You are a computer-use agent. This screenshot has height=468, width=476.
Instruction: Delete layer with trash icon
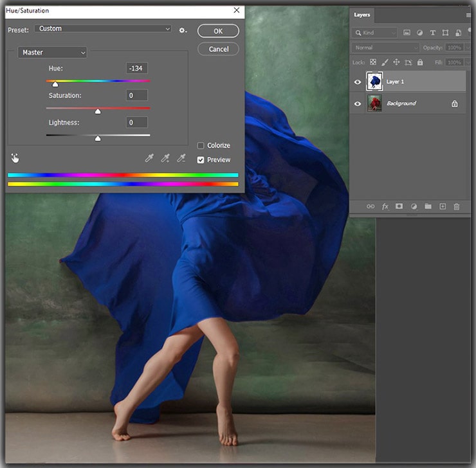456,206
